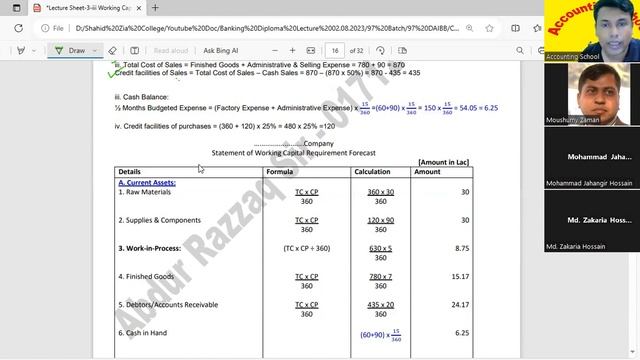This screenshot has height=360, width=640.
Task: Add this page to favorites
Action: (489, 28)
